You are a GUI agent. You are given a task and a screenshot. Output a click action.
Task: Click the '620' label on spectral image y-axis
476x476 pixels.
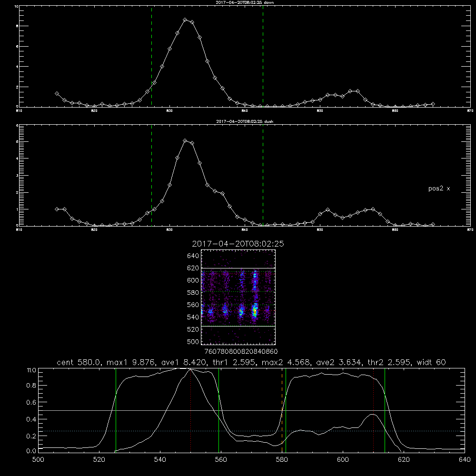coord(193,268)
